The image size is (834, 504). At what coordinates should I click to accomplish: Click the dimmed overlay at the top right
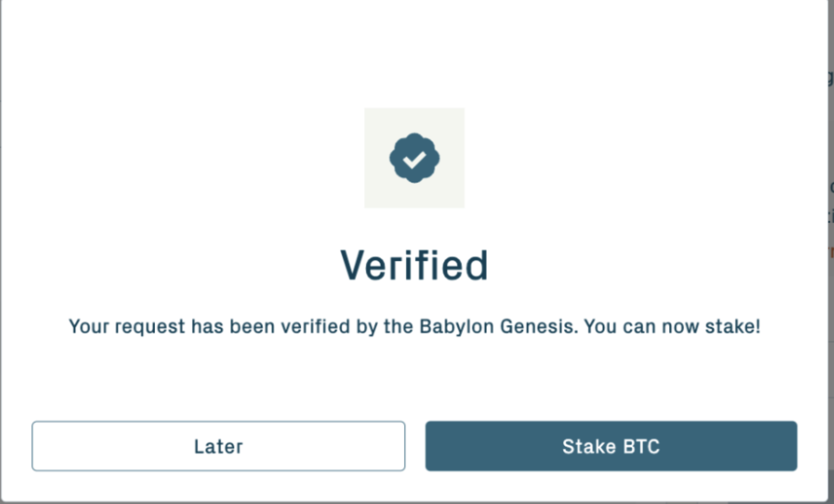[831, 29]
